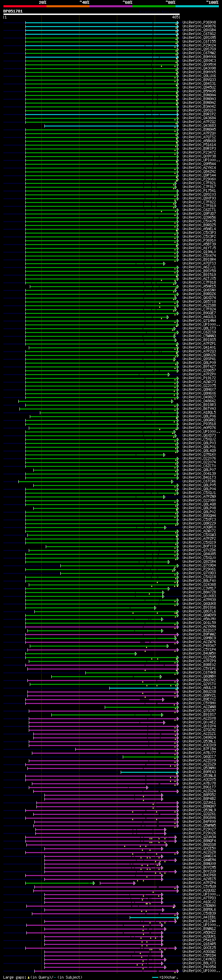Click the label UniRef100_Q8GRR2
The image size is (222, 980).
point(199,420)
